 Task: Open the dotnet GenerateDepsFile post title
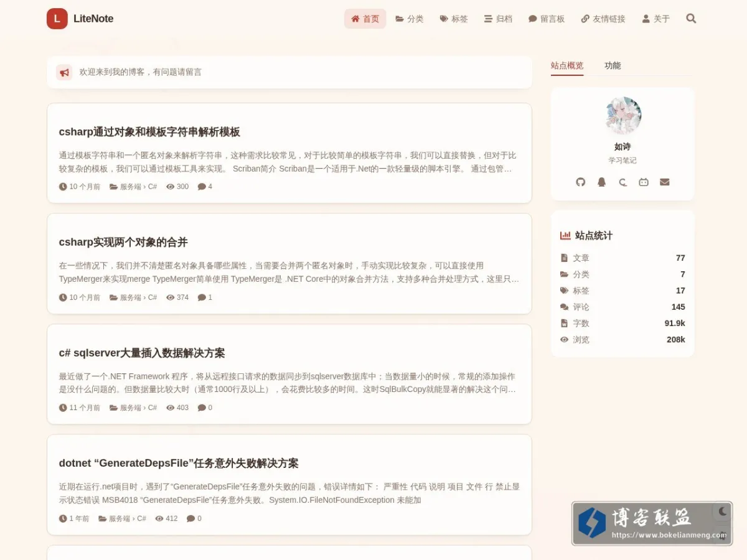179,464
